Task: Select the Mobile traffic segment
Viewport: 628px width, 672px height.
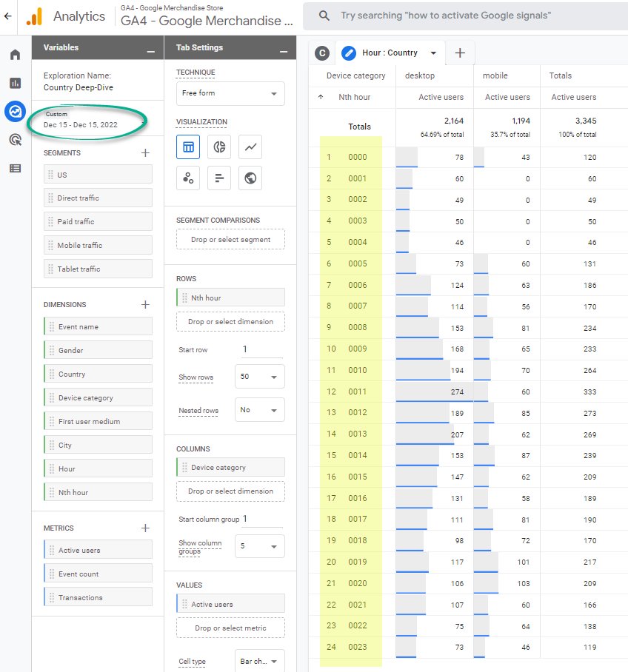Action: coord(98,245)
